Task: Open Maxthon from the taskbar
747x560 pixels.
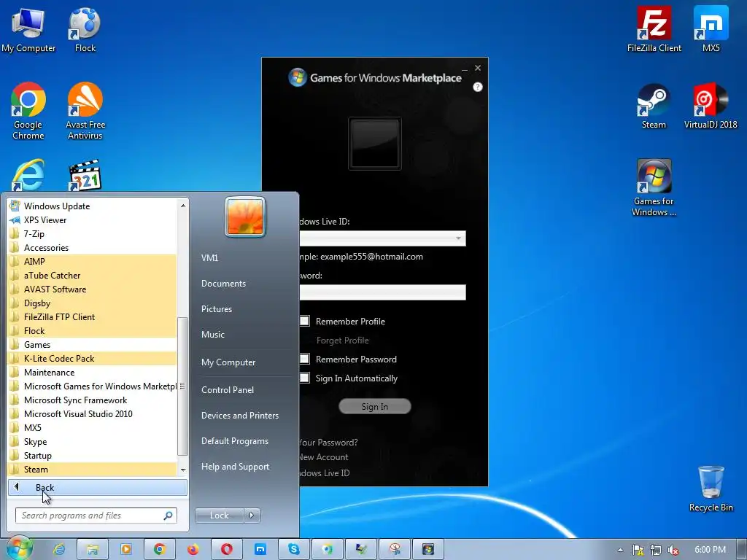Action: point(260,549)
